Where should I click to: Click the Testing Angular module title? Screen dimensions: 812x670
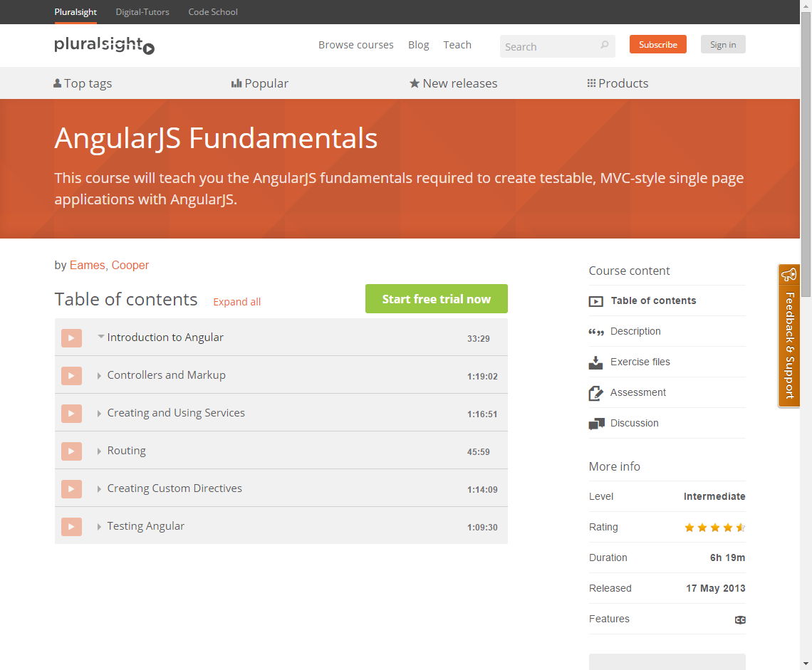[145, 527]
